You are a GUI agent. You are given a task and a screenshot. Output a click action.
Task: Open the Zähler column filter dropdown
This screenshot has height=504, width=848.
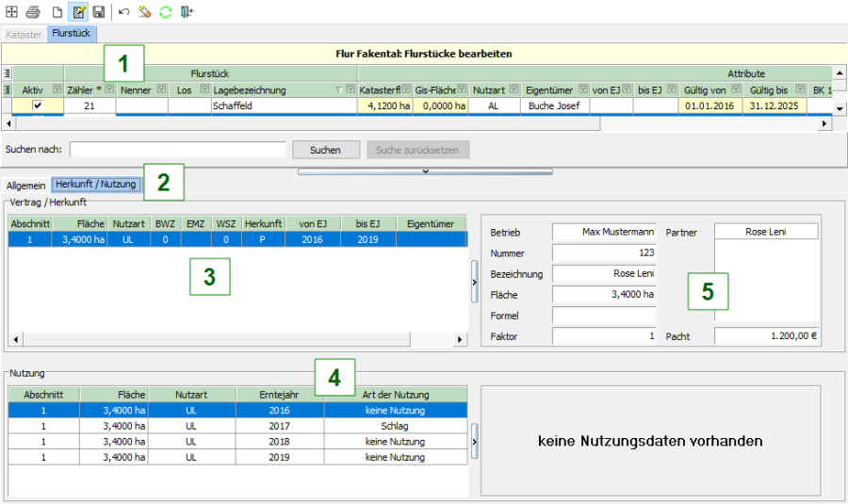[x=109, y=89]
